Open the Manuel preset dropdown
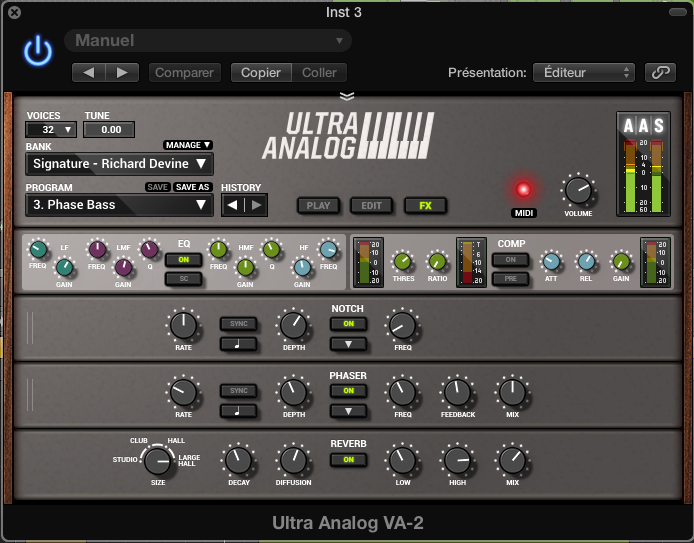694x543 pixels. tap(208, 41)
